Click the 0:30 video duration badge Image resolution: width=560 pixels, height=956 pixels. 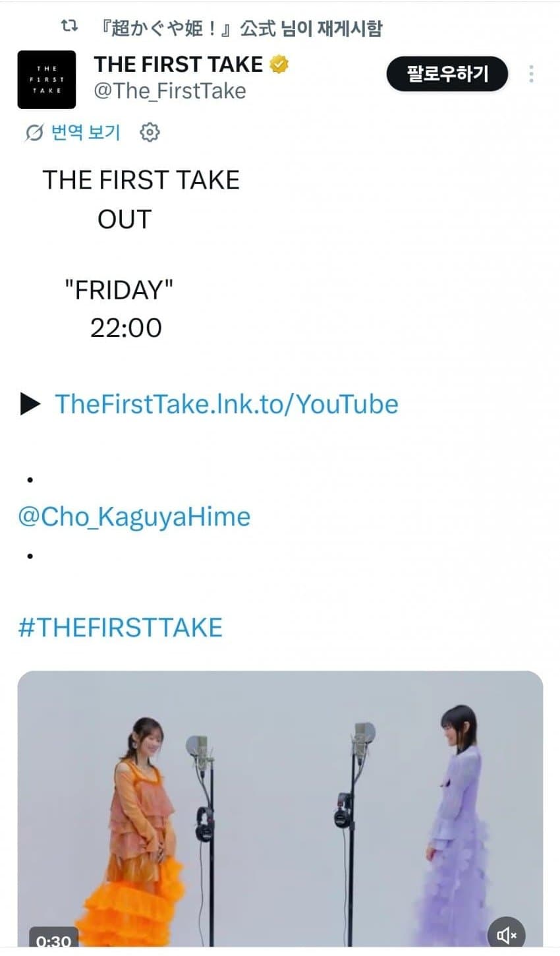pyautogui.click(x=53, y=940)
